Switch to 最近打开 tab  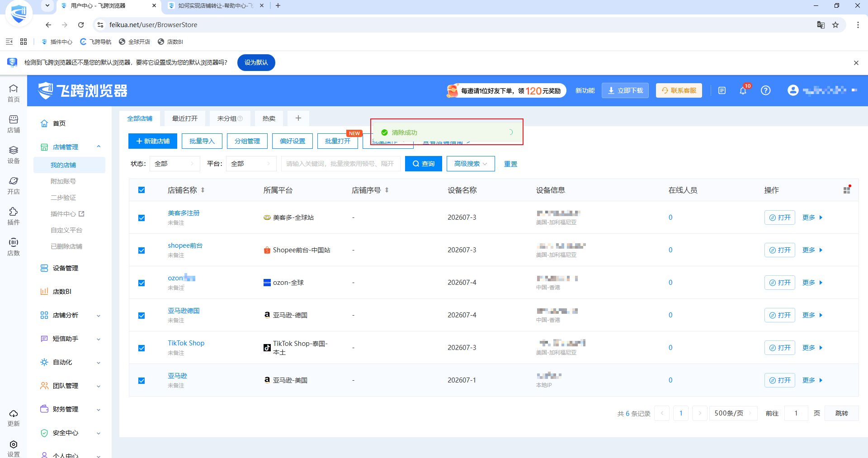click(x=185, y=118)
